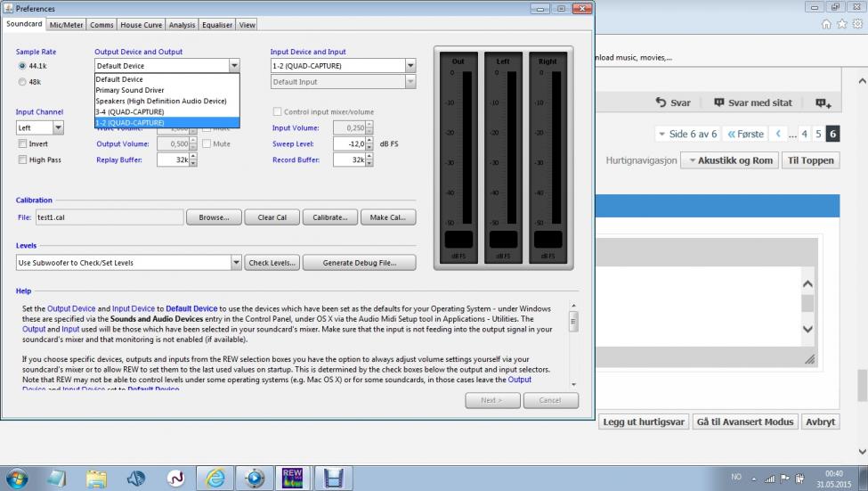Open the round blue media player taskbar icon
Image resolution: width=868 pixels, height=491 pixels.
[x=254, y=479]
